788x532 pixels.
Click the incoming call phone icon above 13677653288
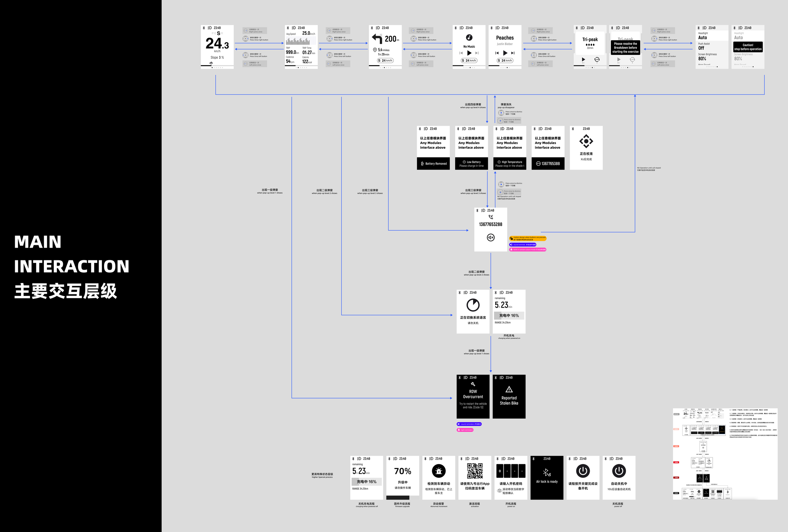click(x=491, y=217)
